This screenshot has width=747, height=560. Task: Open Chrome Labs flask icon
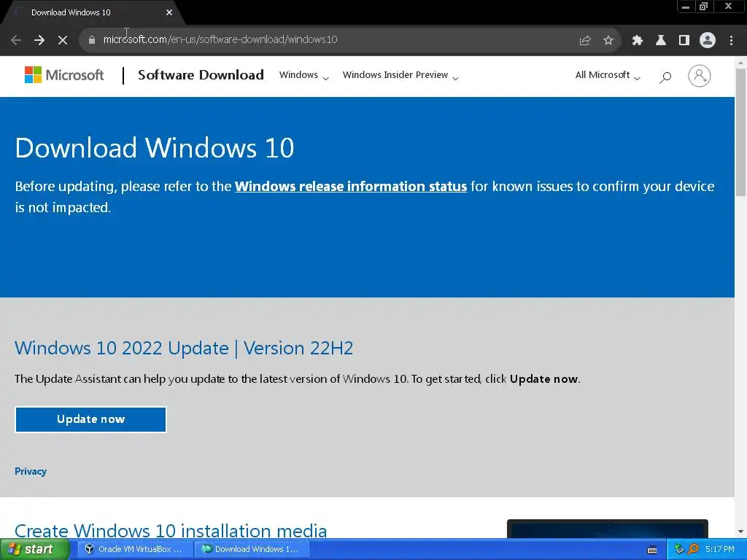[x=661, y=40]
